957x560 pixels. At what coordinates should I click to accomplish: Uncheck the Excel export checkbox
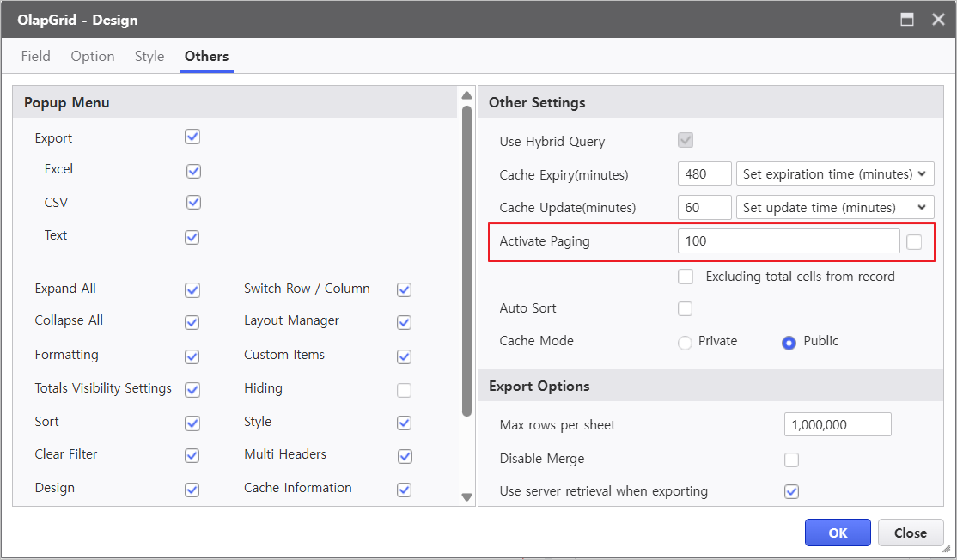(193, 171)
